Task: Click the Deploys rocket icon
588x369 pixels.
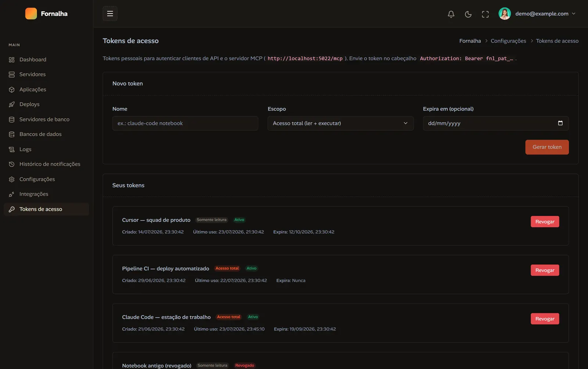Action: click(x=12, y=104)
